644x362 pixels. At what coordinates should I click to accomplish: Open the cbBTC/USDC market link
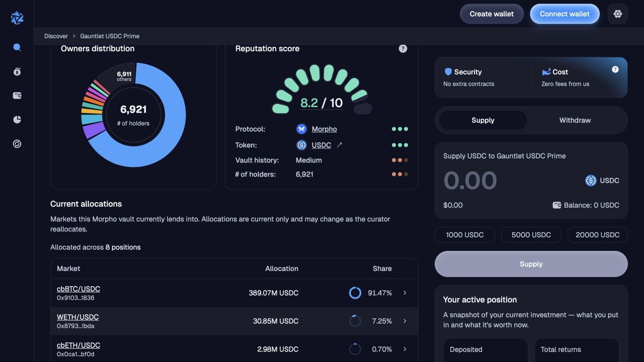[78, 289]
